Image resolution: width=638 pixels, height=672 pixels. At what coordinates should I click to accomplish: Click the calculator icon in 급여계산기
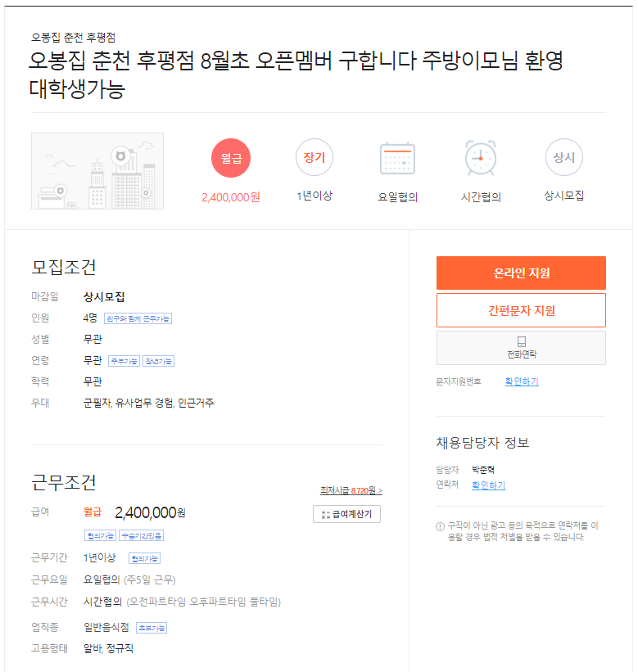(x=326, y=514)
